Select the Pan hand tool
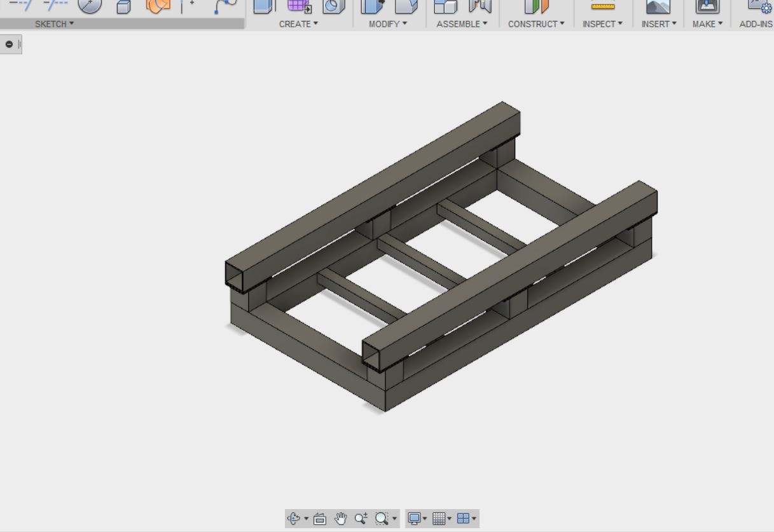 coord(341,519)
